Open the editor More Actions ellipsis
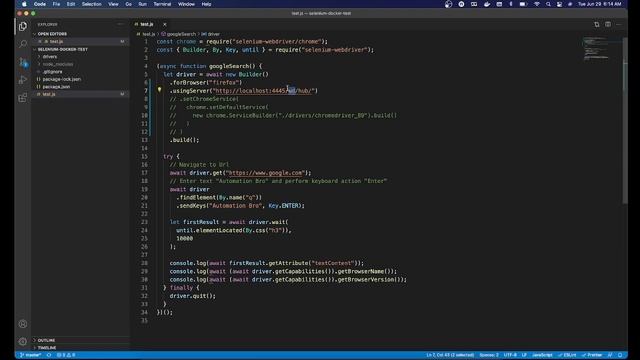 tap(619, 24)
